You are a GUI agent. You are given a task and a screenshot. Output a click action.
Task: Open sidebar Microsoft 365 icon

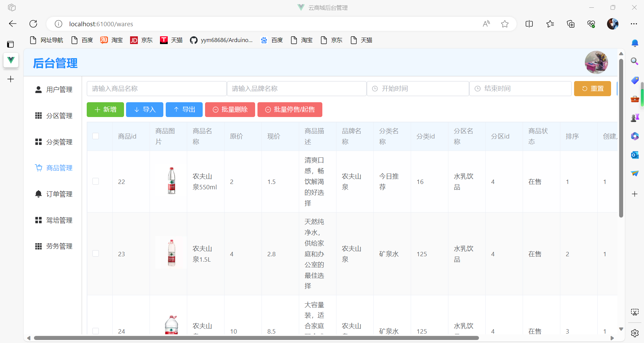(635, 136)
